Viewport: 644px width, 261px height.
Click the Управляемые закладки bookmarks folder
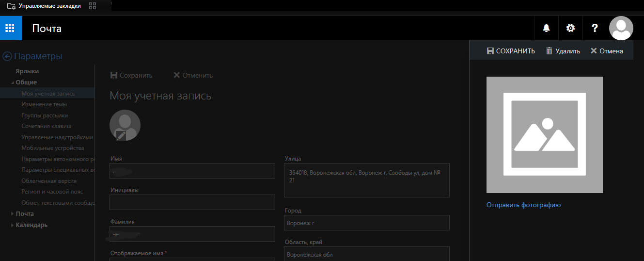(44, 6)
